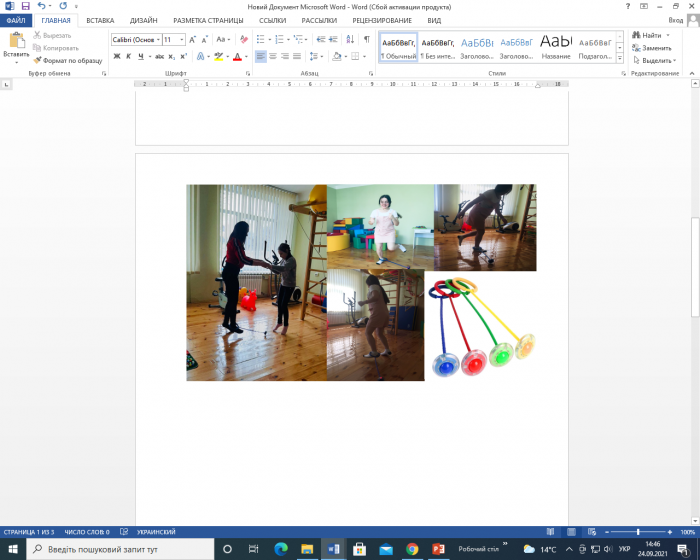700x560 pixels.
Task: Toggle the show paragraph marks (¶) button
Action: (367, 40)
